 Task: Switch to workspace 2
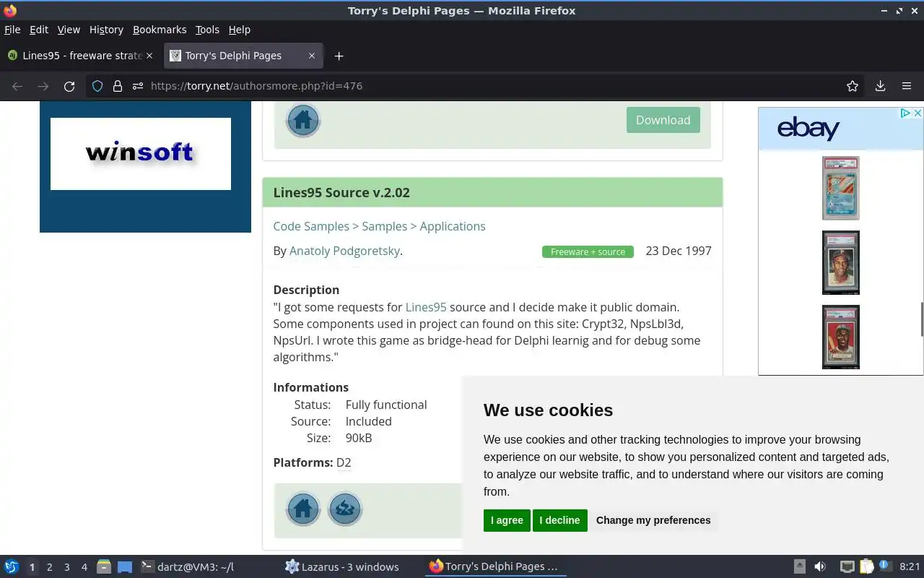point(49,567)
